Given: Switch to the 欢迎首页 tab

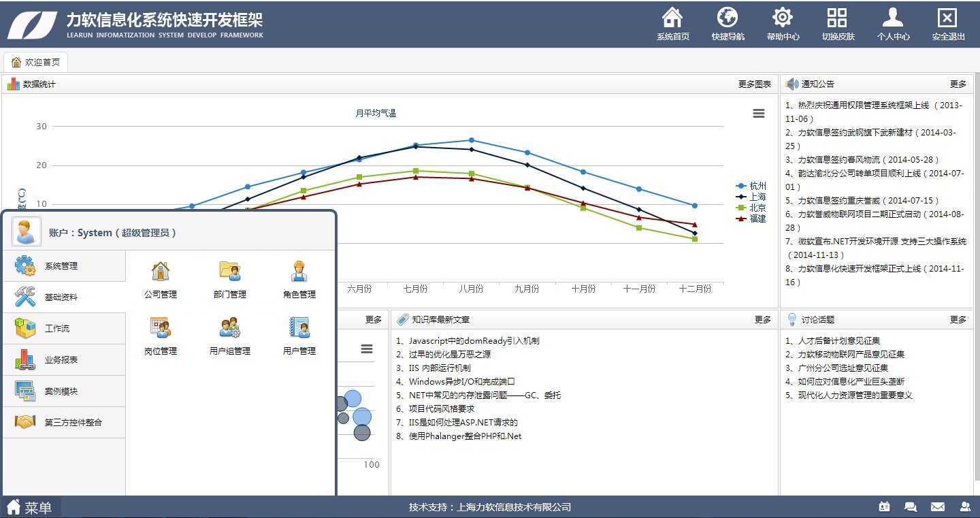Looking at the screenshot, I should 35,62.
